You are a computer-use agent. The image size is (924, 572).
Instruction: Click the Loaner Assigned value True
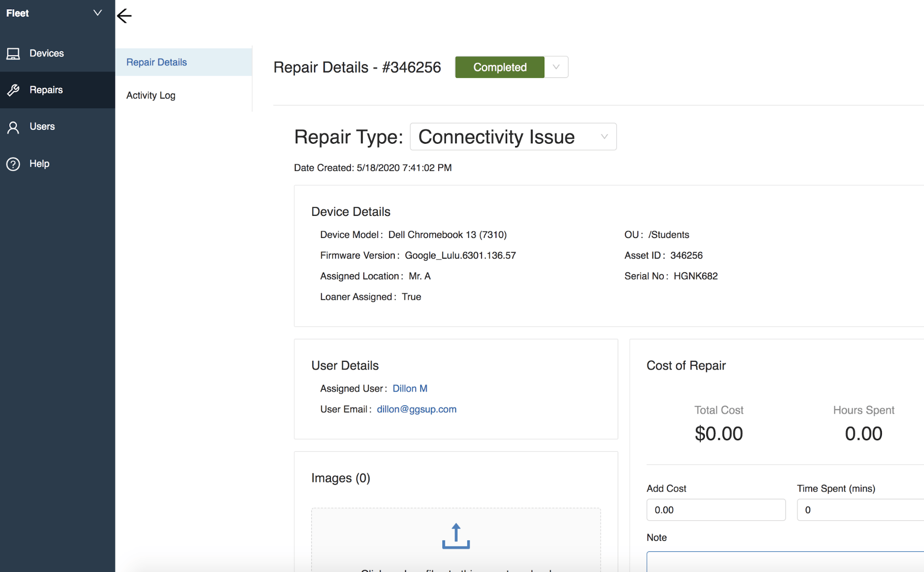[x=411, y=297]
